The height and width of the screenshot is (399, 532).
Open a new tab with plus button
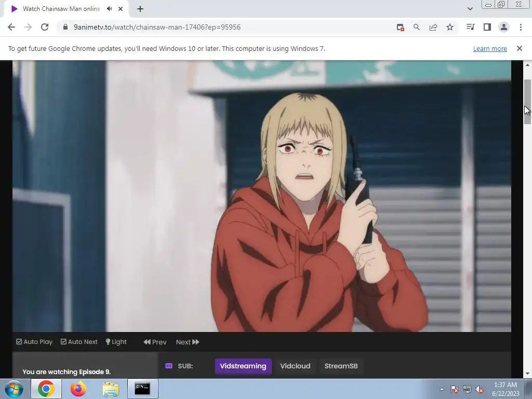[x=140, y=9]
